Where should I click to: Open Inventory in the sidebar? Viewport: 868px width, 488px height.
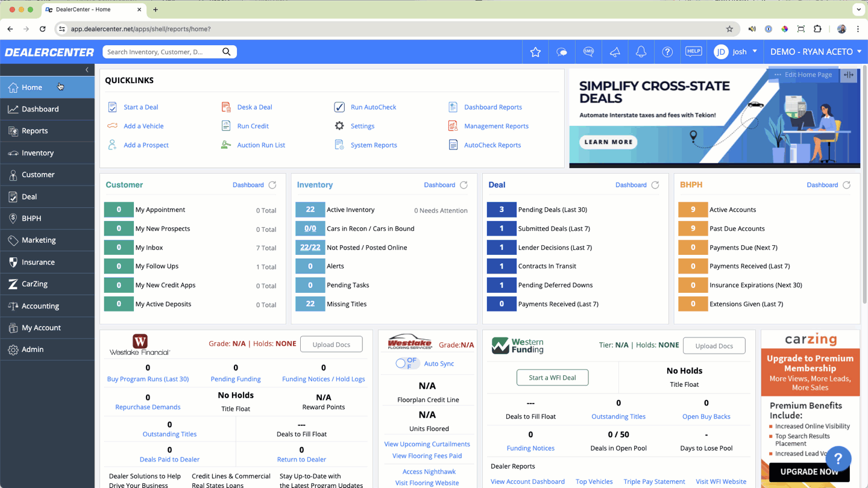coord(47,153)
